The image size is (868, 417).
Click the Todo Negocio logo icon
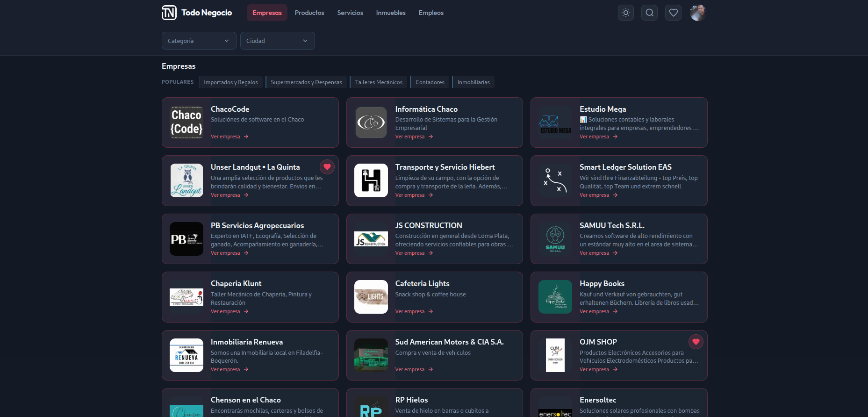tap(169, 13)
